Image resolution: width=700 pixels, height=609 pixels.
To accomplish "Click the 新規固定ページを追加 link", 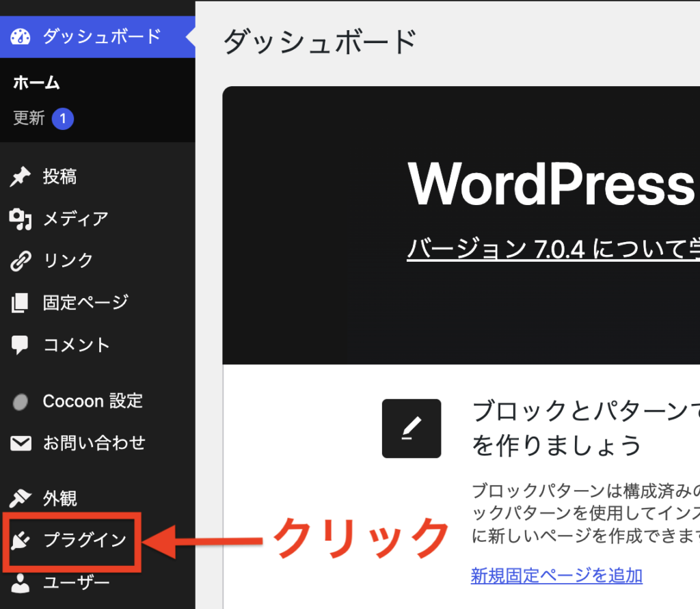I will (556, 576).
